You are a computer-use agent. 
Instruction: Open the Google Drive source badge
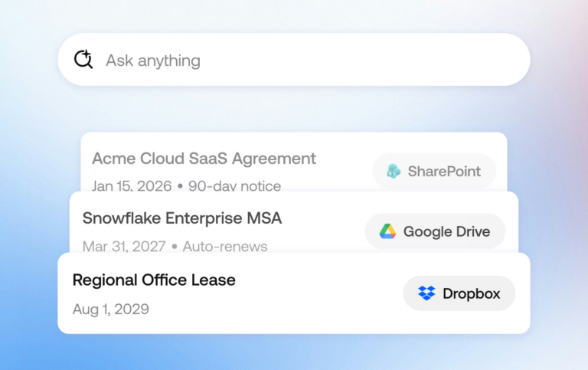(x=435, y=231)
